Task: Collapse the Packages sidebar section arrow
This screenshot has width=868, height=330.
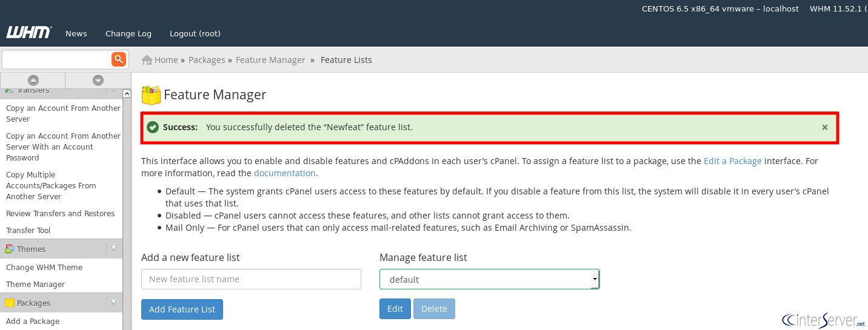Action: click(113, 302)
